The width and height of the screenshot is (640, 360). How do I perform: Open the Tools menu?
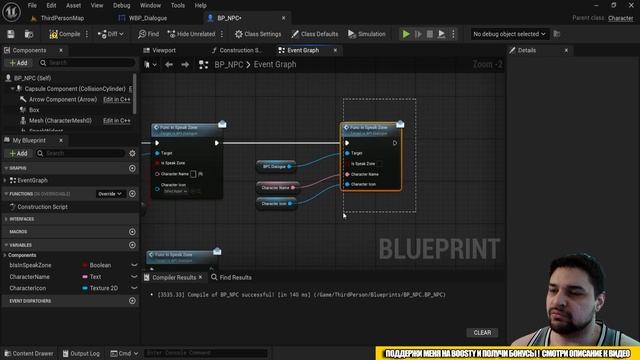coord(178,6)
